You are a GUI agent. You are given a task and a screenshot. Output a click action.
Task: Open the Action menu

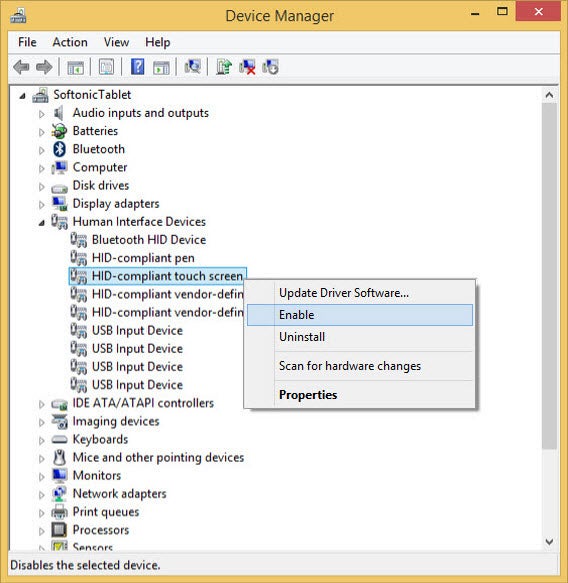tap(70, 42)
